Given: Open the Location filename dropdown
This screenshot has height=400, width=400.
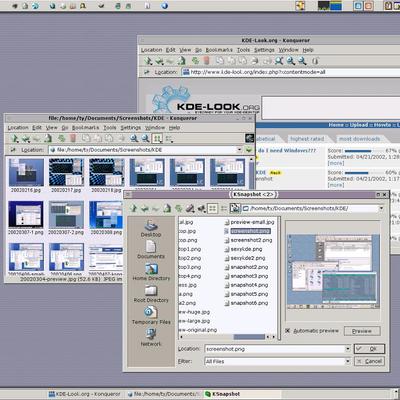Looking at the screenshot, I should point(348,349).
